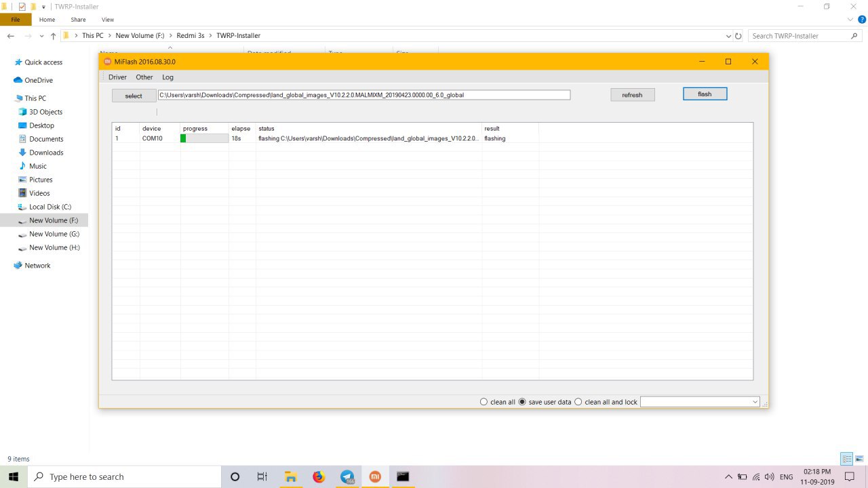
Task: Click New Volume (F:) in address breadcrumb
Action: pyautogui.click(x=140, y=36)
